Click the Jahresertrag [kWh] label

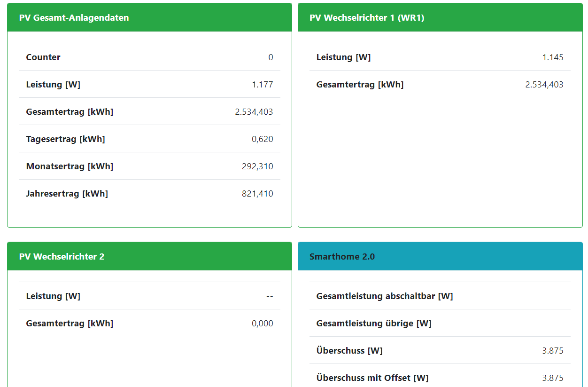67,194
